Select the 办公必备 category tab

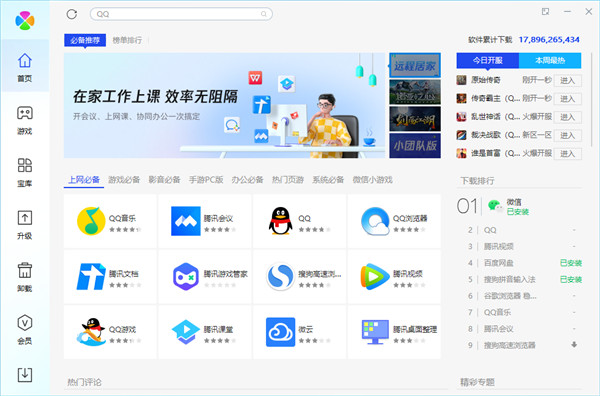click(247, 180)
